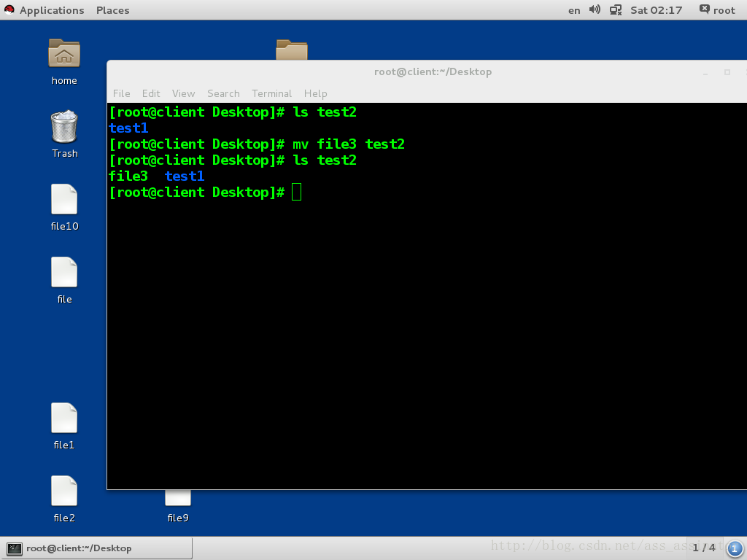The width and height of the screenshot is (747, 560).
Task: Open the Sat 02:17 clock calendar
Action: (x=656, y=10)
